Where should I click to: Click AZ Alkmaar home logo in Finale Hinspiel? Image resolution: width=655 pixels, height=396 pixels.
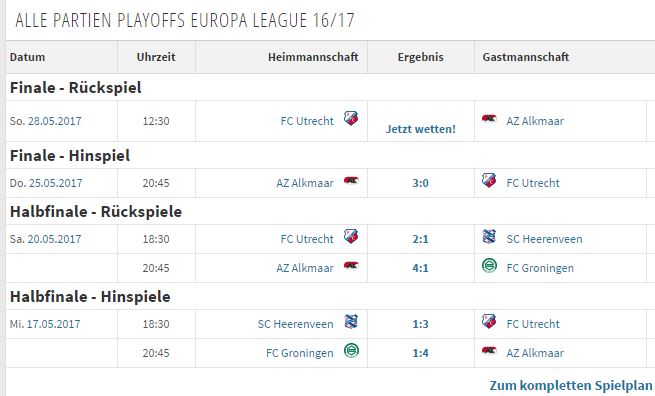pyautogui.click(x=351, y=180)
